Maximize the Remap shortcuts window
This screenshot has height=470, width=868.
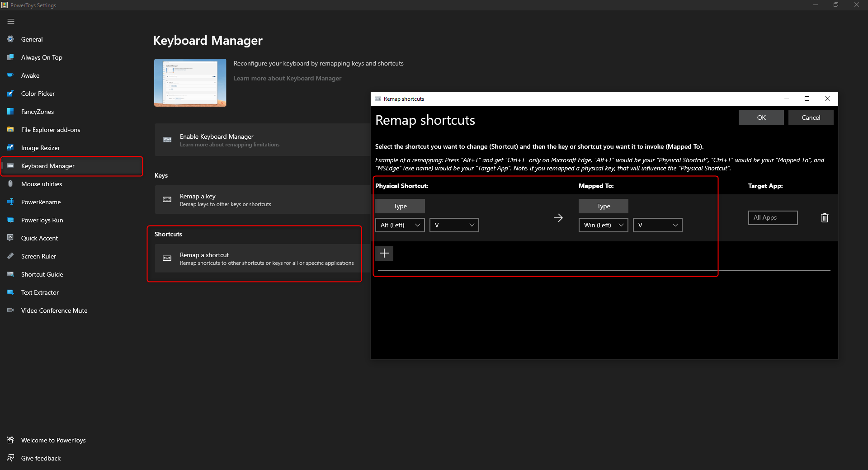click(807, 99)
